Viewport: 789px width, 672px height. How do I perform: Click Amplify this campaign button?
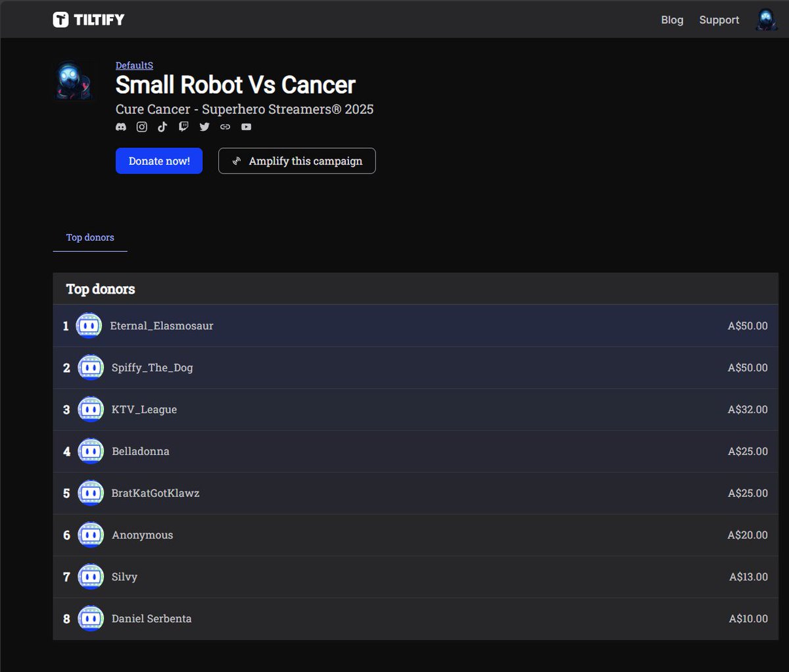tap(297, 161)
